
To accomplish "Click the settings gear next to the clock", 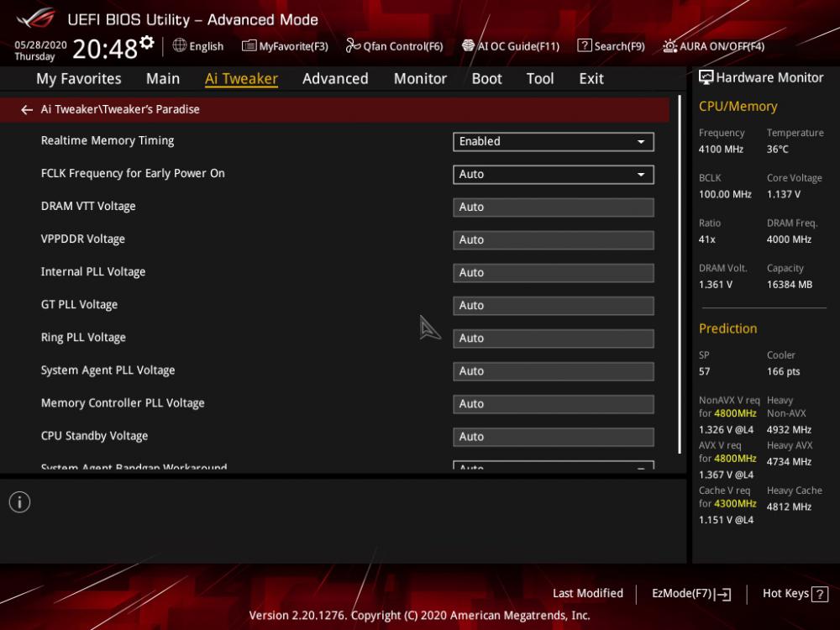I will [147, 42].
